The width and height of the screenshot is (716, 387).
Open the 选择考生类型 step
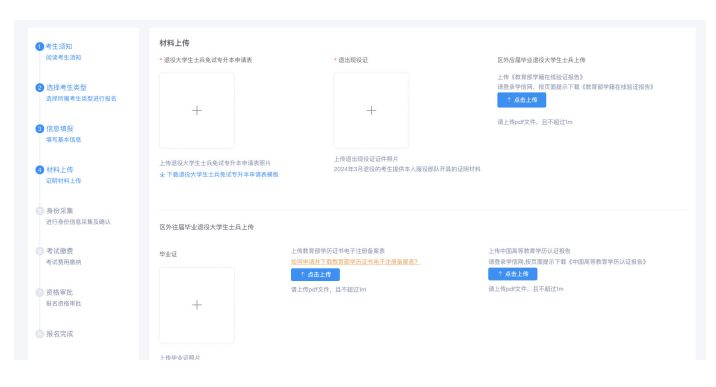pos(66,87)
